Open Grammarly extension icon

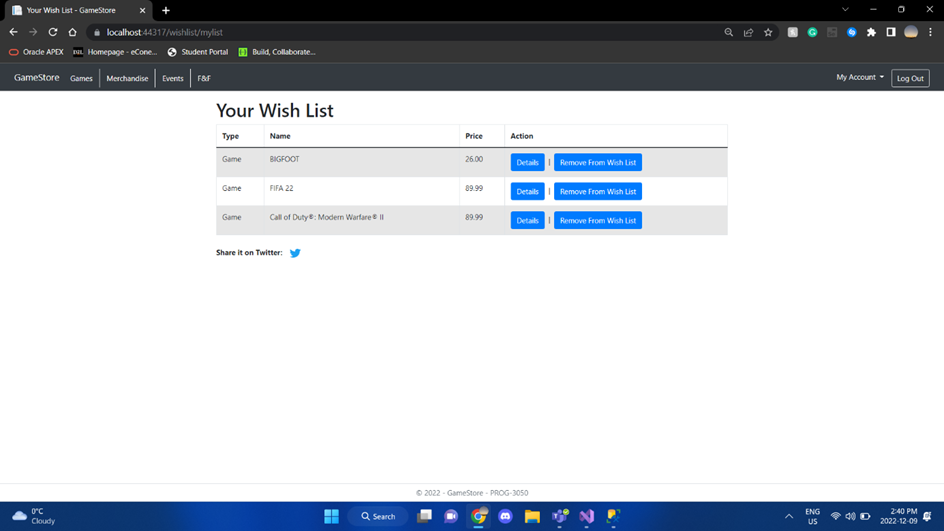(812, 33)
